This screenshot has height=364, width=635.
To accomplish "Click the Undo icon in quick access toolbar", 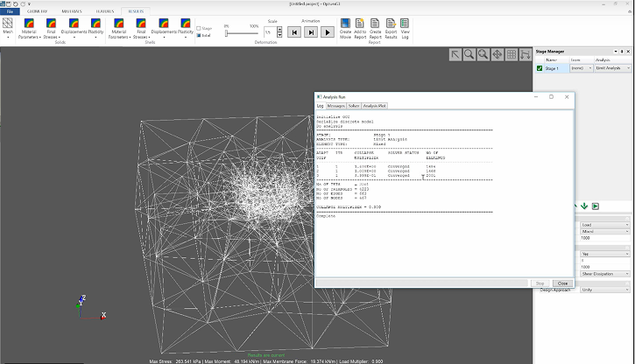I will coord(16,3).
